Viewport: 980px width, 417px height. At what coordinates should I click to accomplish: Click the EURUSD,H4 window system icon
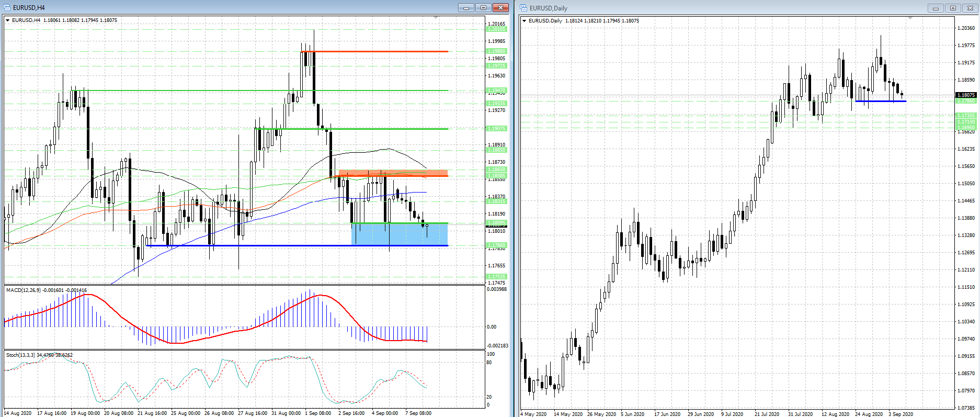[7, 8]
